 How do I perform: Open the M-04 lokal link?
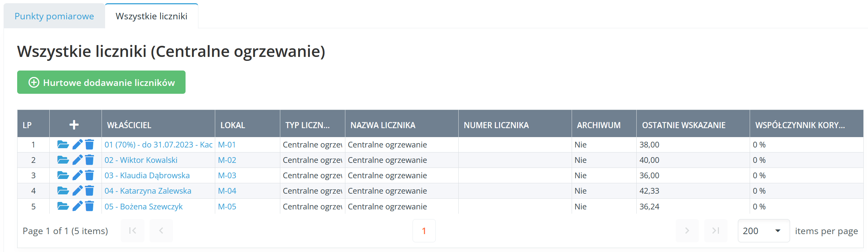227,191
